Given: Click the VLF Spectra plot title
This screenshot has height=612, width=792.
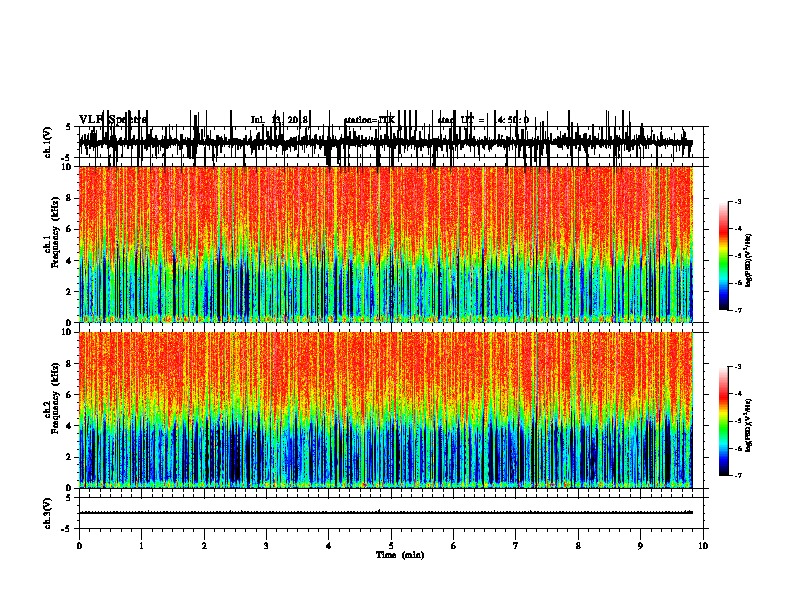Looking at the screenshot, I should pos(113,119).
